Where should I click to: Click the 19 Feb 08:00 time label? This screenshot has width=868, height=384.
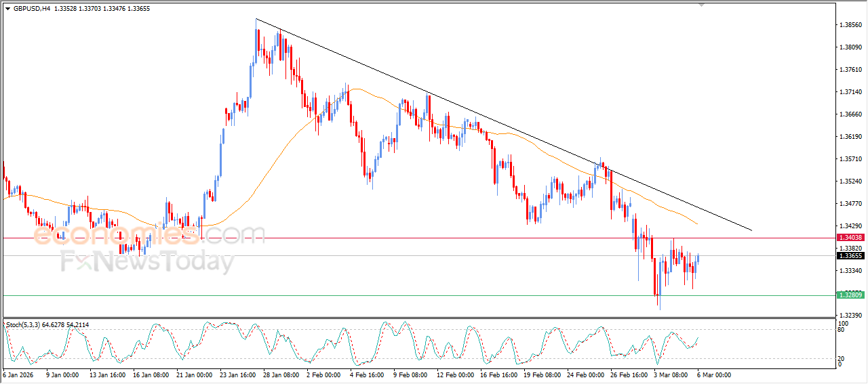pyautogui.click(x=542, y=375)
